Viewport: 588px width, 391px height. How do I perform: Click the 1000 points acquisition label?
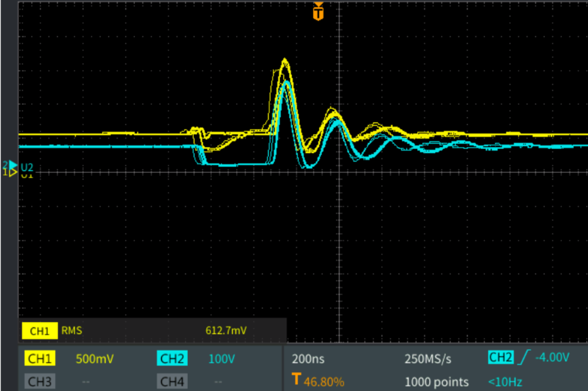[x=436, y=381]
